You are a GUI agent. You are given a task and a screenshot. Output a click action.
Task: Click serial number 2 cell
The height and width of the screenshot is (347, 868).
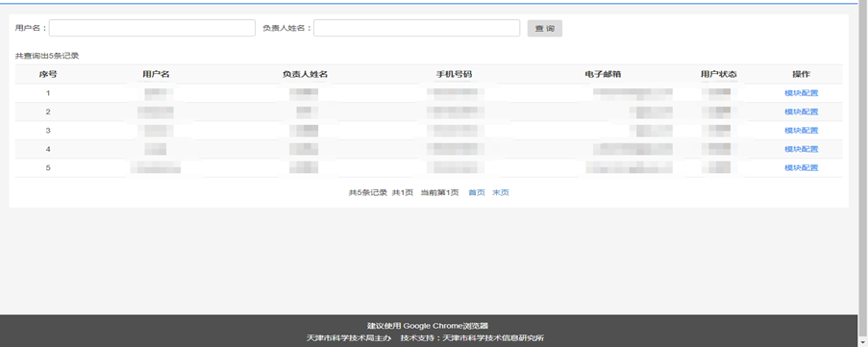click(x=48, y=112)
